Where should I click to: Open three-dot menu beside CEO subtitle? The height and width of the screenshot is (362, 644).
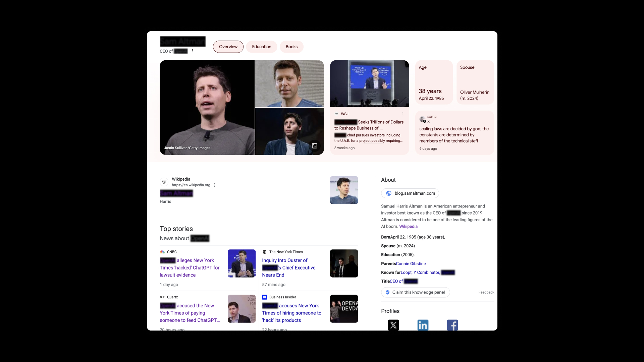click(x=193, y=51)
